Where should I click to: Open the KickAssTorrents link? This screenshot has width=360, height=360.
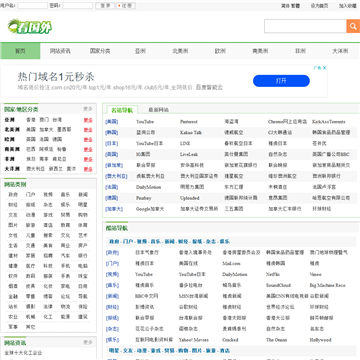[329, 122]
